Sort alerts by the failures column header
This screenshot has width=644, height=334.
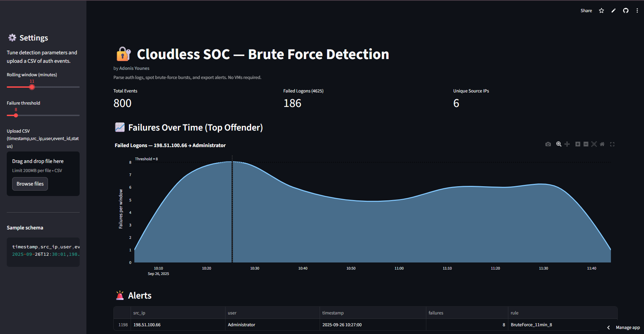[436, 313]
